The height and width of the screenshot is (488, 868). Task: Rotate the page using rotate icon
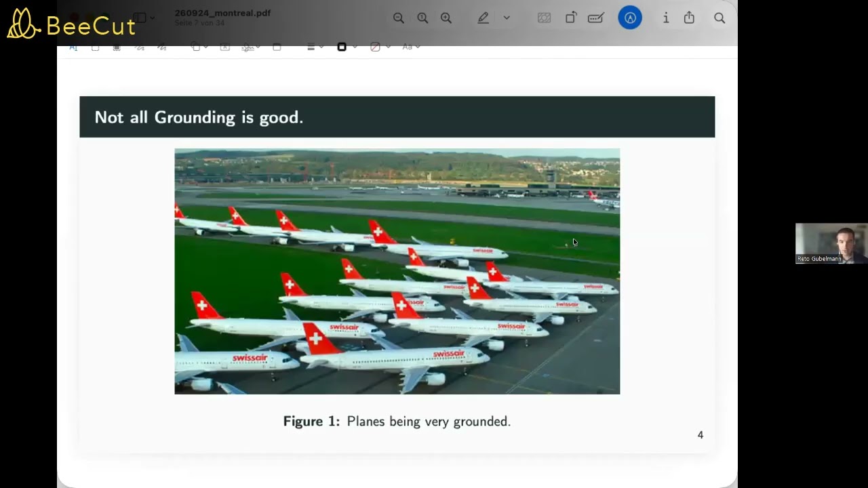point(570,18)
